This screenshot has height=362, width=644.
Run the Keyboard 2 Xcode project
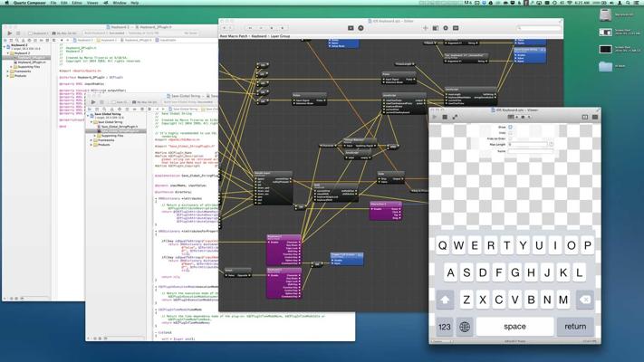(10, 33)
